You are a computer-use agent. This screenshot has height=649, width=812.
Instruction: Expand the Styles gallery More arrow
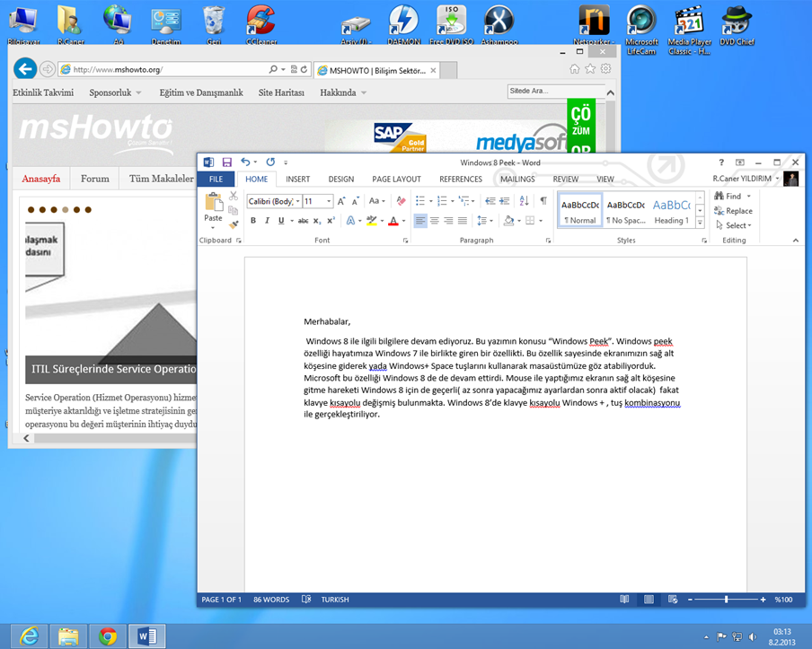coord(700,223)
